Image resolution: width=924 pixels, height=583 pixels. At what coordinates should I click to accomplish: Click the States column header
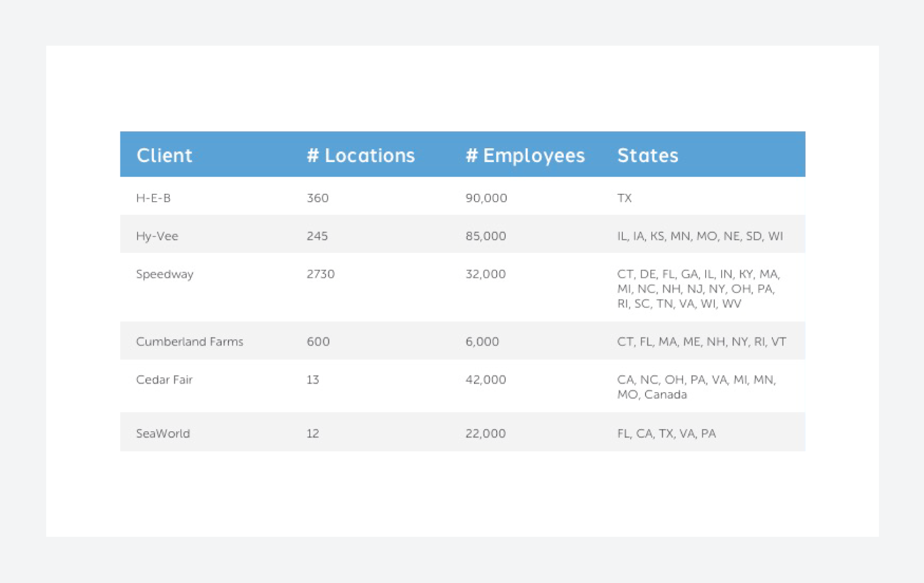[648, 155]
